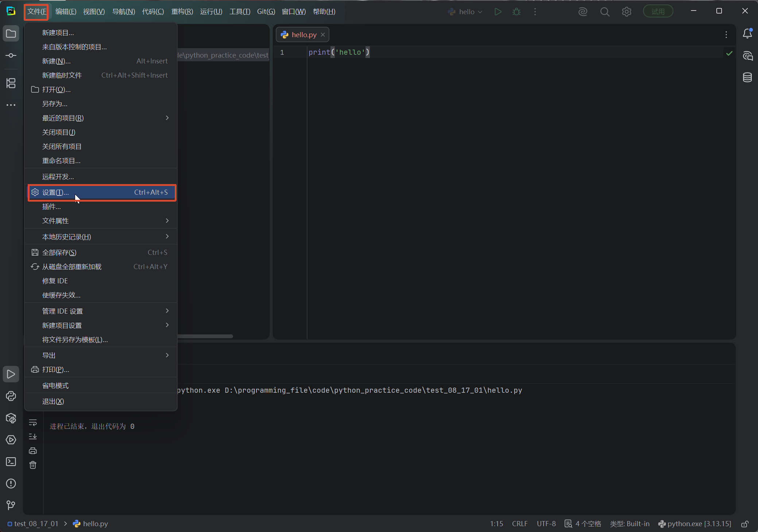Open the 代码 menu
Image resolution: width=758 pixels, height=532 pixels.
point(153,12)
